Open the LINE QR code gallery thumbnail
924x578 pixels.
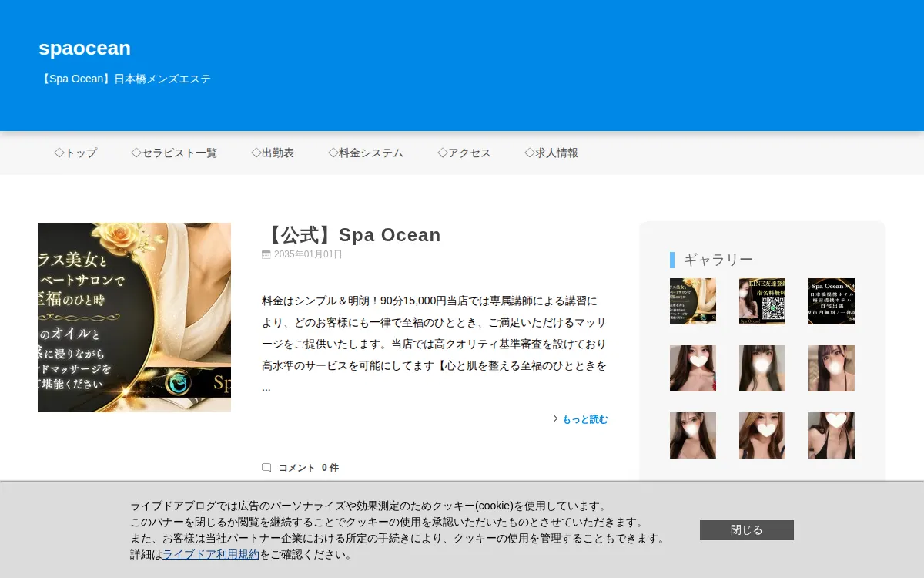click(x=762, y=301)
